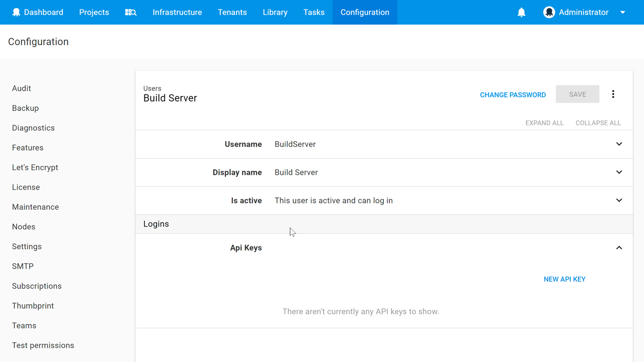This screenshot has height=362, width=644.
Task: Open the Tenants section
Action: [232, 12]
